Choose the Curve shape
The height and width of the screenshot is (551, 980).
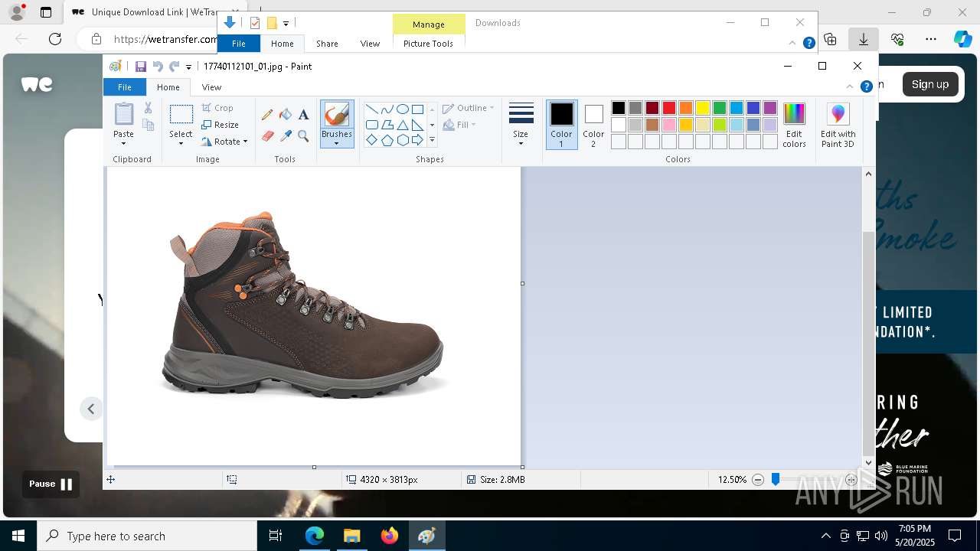[387, 109]
